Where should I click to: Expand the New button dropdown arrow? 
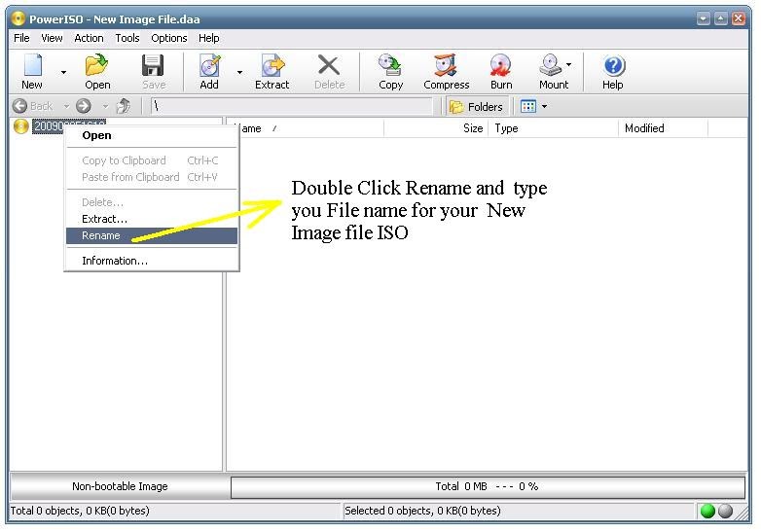point(63,72)
